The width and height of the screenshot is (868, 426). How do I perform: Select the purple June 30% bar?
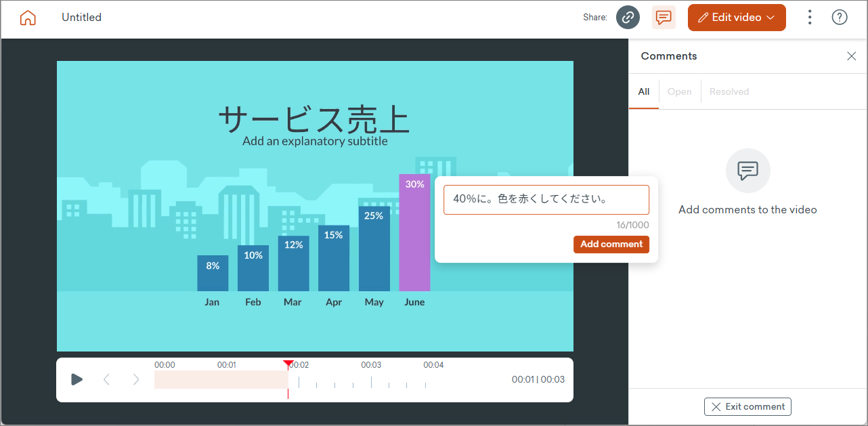tap(414, 233)
